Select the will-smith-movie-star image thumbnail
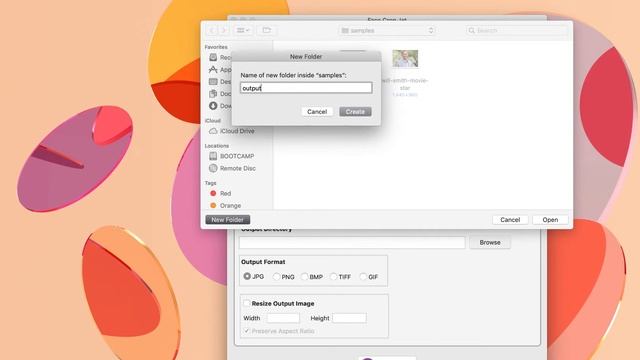 tap(405, 59)
